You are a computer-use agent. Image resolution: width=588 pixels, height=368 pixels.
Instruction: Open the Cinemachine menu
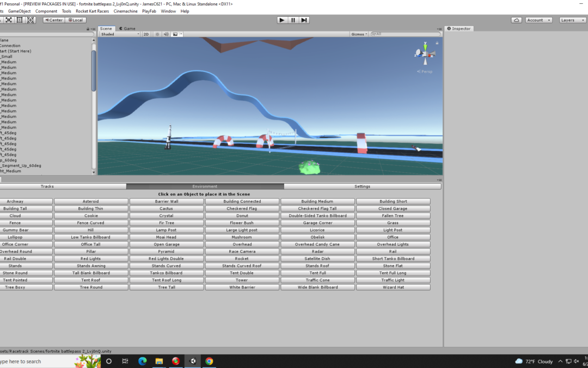[x=126, y=11]
